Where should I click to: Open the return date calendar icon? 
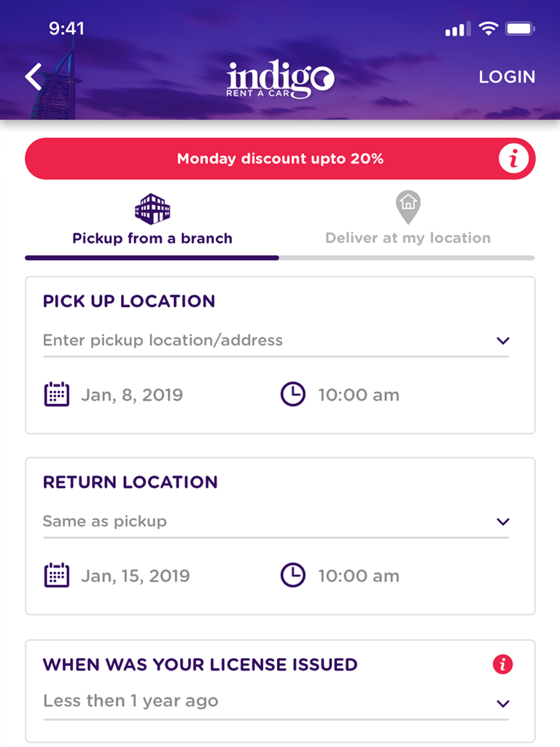[57, 576]
